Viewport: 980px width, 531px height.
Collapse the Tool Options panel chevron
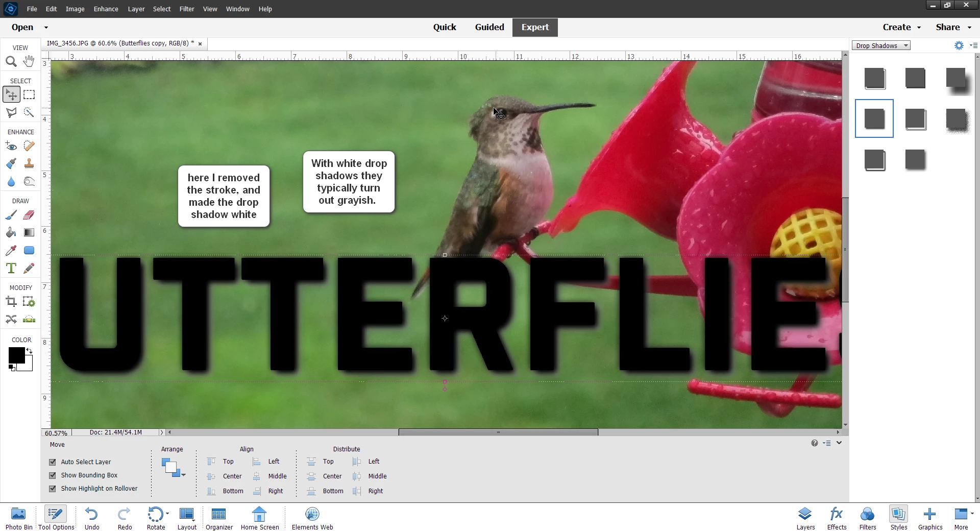pyautogui.click(x=839, y=443)
